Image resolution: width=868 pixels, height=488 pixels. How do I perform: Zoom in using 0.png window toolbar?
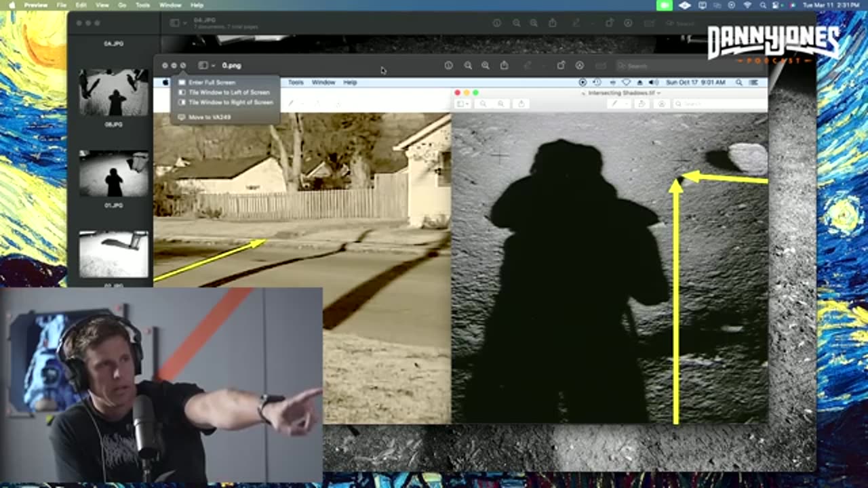(x=486, y=66)
